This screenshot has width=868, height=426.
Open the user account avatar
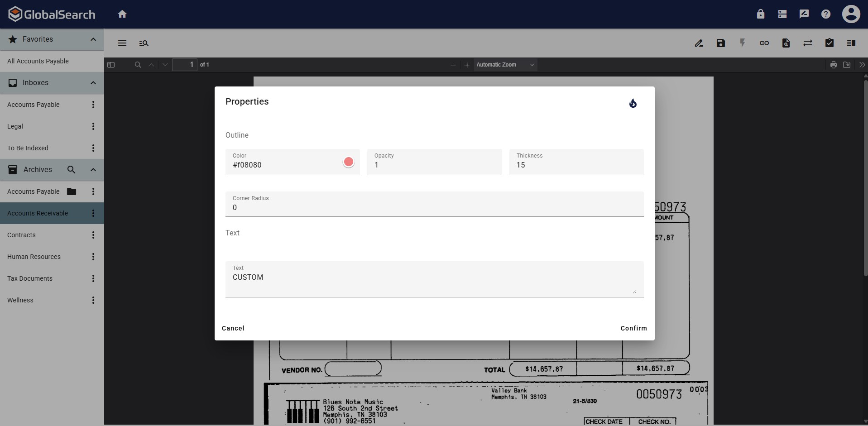point(851,14)
